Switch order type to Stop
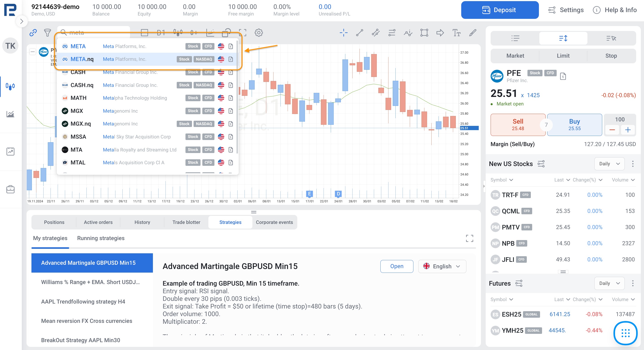The width and height of the screenshot is (644, 350). pyautogui.click(x=611, y=56)
